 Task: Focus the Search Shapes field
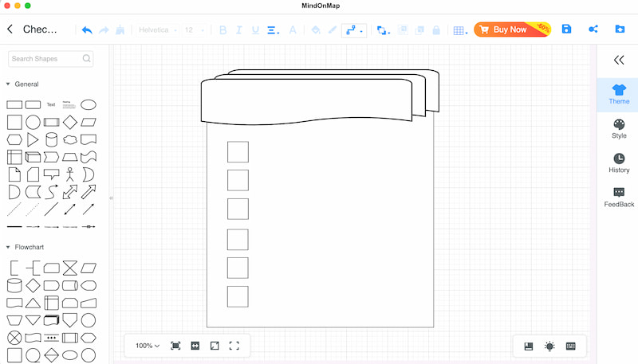point(50,58)
